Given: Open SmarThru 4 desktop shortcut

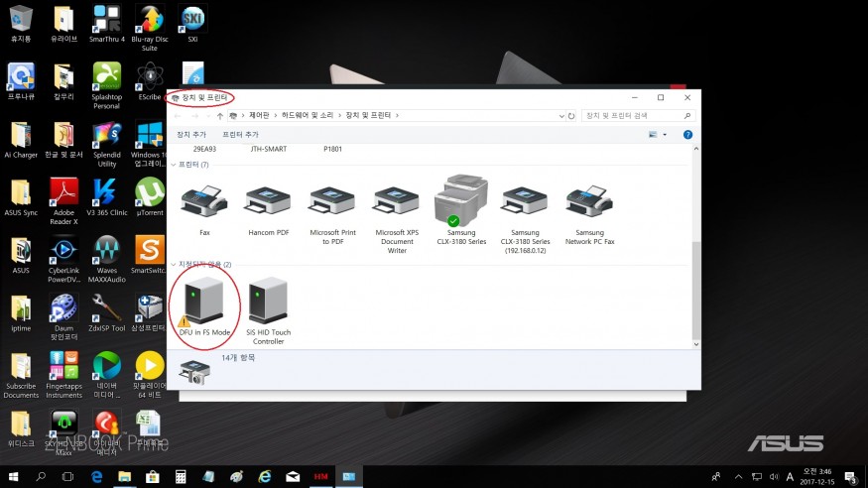Looking at the screenshot, I should pyautogui.click(x=107, y=25).
